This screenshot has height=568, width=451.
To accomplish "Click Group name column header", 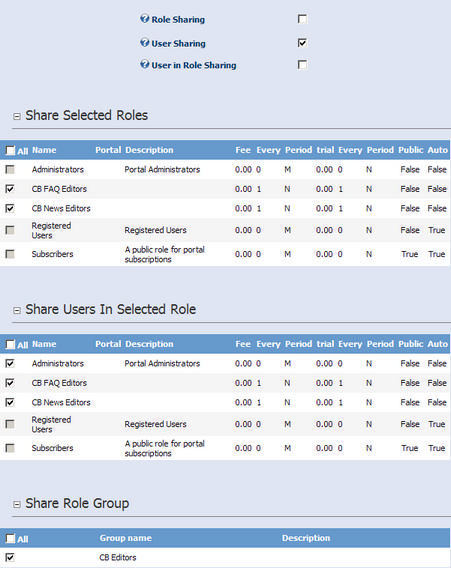I will coord(126,538).
